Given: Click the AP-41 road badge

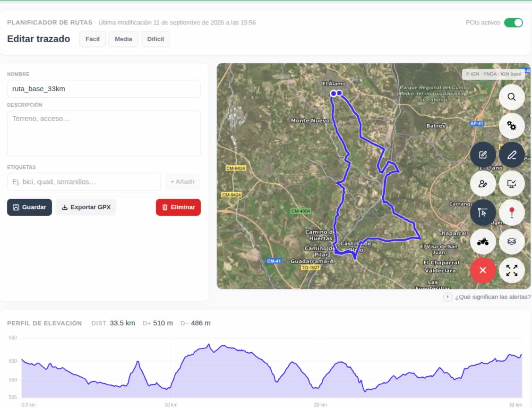Looking at the screenshot, I should pos(476,123).
